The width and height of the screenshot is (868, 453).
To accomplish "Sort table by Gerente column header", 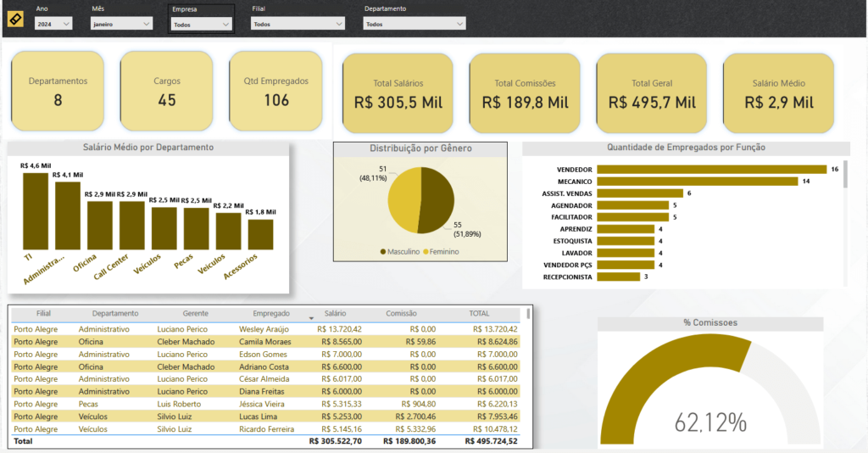I will point(196,313).
